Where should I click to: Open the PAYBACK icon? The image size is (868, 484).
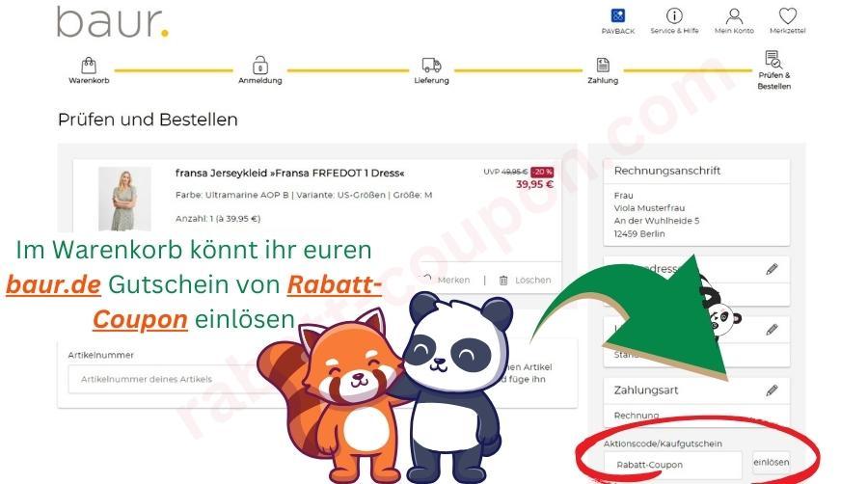click(618, 16)
